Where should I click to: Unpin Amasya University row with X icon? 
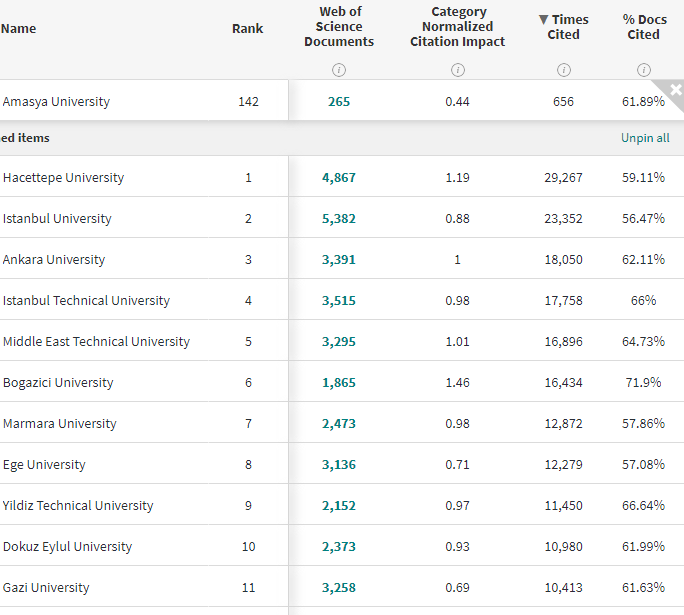point(676,91)
